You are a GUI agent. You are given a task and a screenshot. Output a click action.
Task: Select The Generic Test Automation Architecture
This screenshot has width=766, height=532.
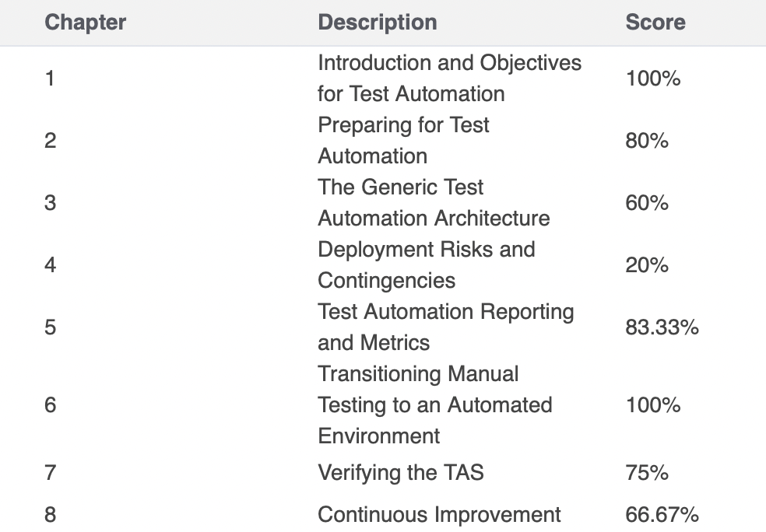[x=433, y=202]
